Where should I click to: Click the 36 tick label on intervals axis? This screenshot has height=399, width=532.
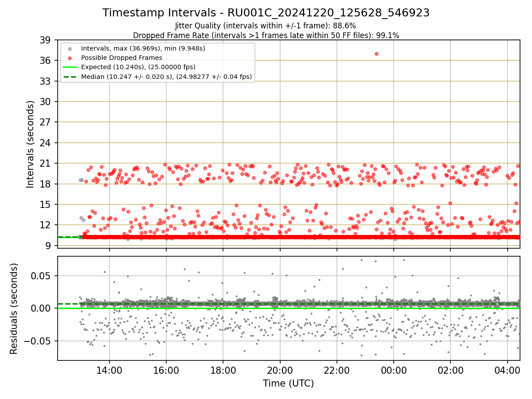pyautogui.click(x=46, y=60)
